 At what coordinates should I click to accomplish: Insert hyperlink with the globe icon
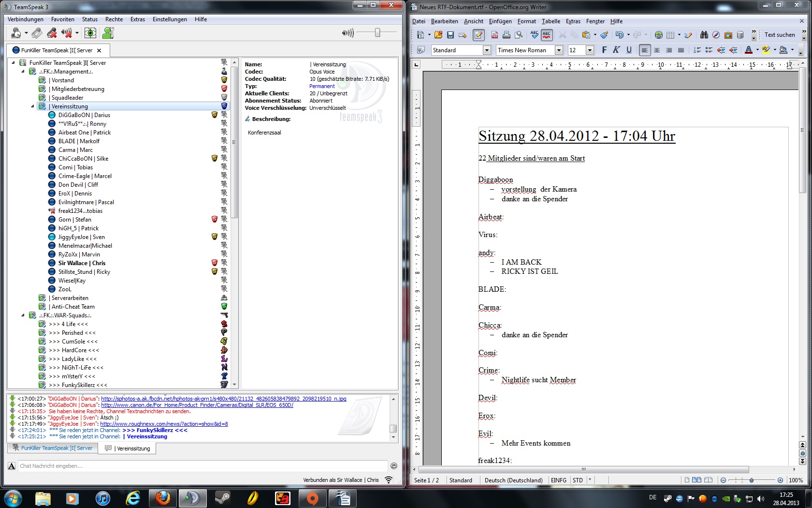point(658,35)
